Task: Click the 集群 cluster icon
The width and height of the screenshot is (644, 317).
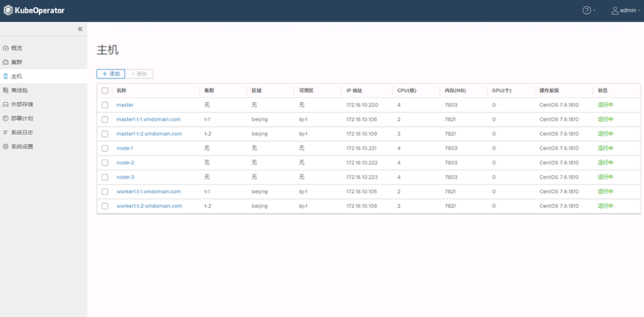Action: pos(5,63)
